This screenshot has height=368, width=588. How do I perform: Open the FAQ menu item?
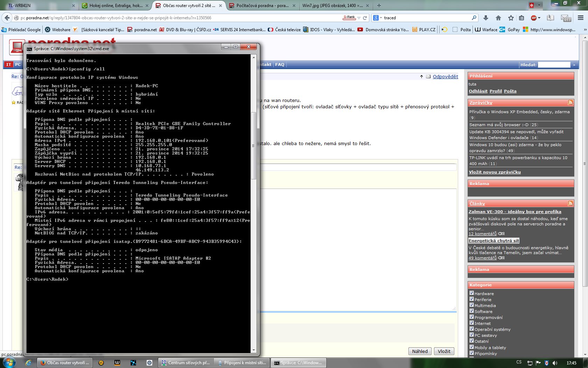tap(280, 64)
